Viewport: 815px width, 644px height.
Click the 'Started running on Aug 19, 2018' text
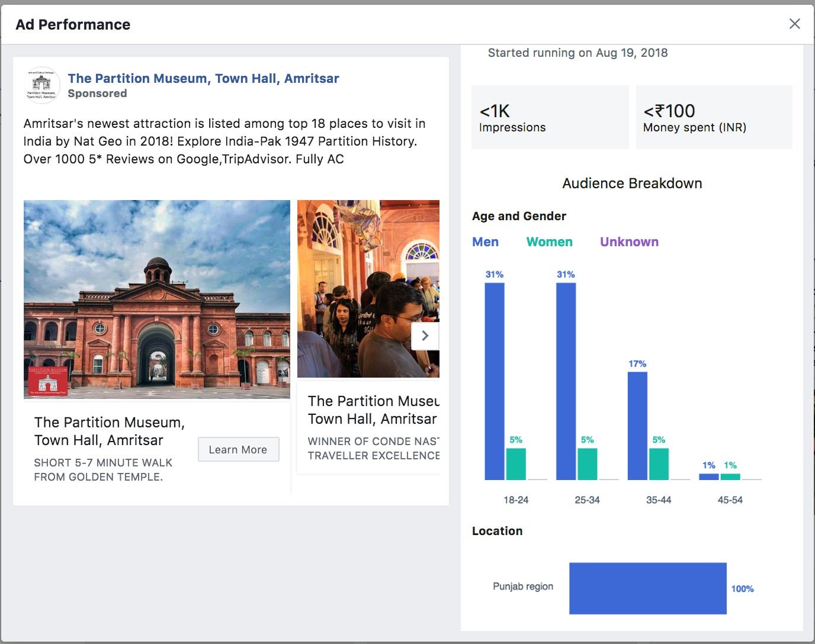coord(577,53)
